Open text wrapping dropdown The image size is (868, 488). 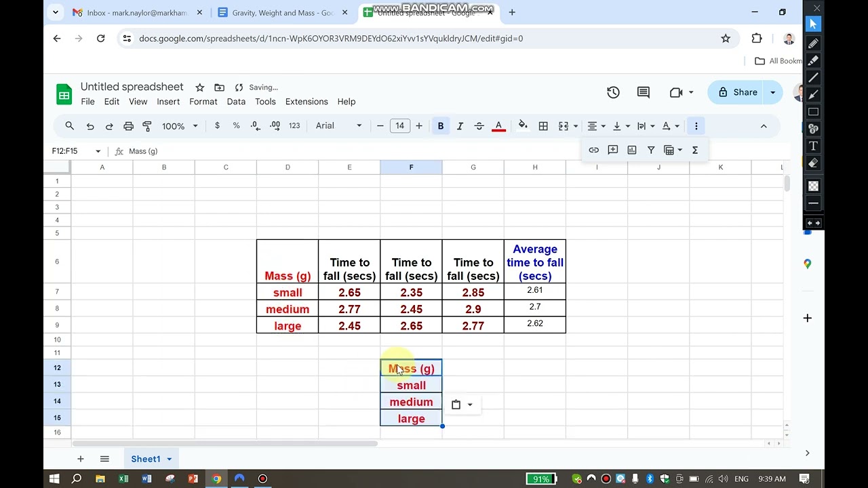tap(646, 126)
